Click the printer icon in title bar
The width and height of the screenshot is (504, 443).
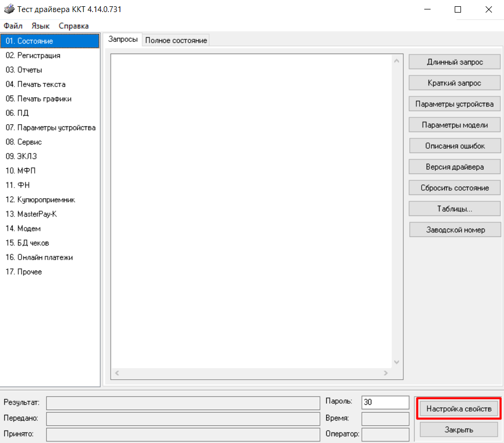tap(9, 9)
